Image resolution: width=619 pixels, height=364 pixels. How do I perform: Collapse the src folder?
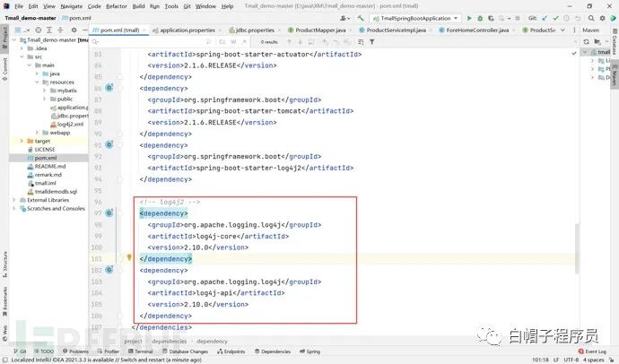(x=22, y=56)
